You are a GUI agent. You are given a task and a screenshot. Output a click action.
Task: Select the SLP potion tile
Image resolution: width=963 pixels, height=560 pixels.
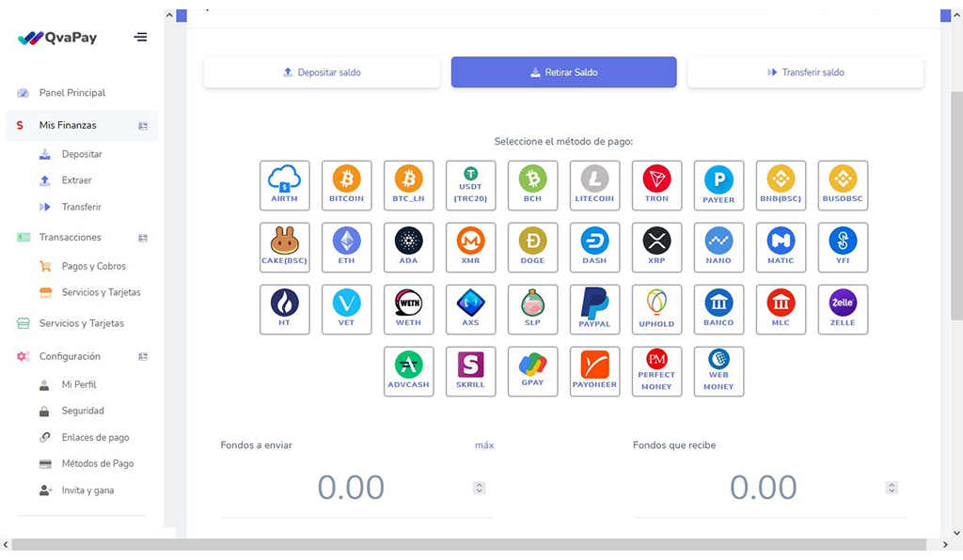532,309
